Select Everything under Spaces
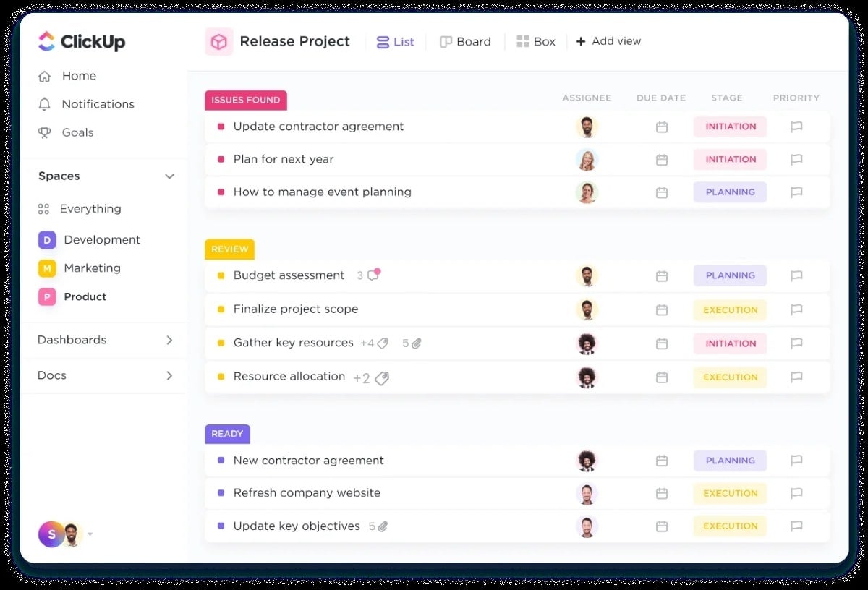868x590 pixels. 80,209
